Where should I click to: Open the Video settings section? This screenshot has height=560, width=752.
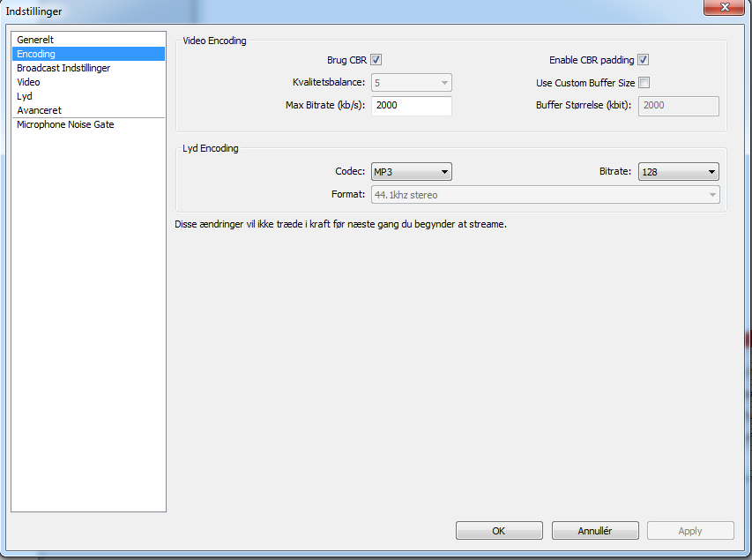[x=28, y=82]
